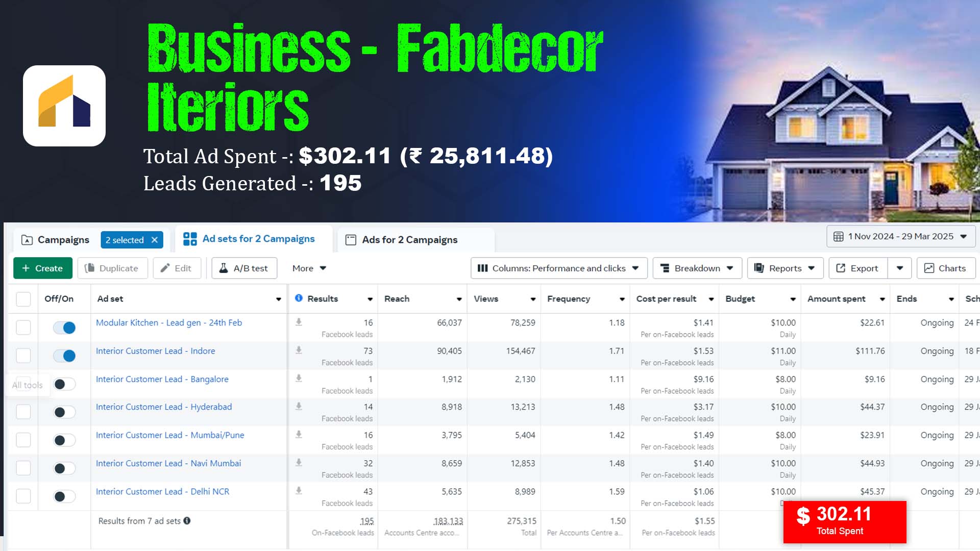Screen dimensions: 980x551
Task: Click download icon in Mumbai/Pune row
Action: (x=299, y=434)
